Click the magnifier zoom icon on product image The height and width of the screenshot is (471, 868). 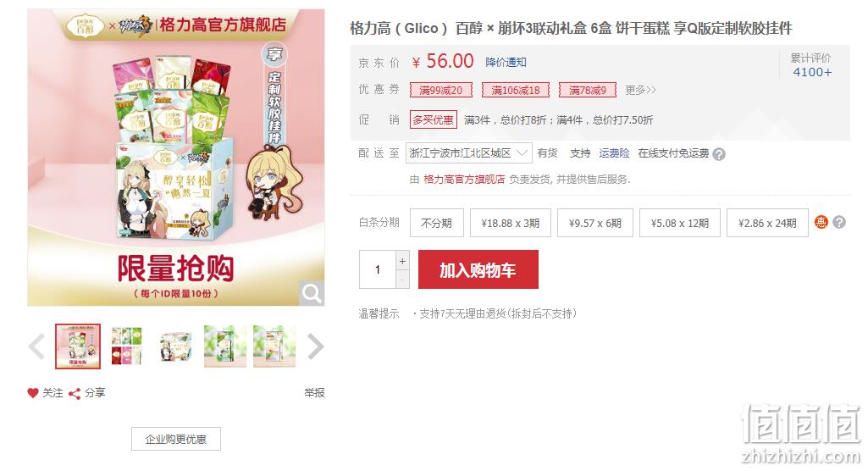click(x=312, y=293)
